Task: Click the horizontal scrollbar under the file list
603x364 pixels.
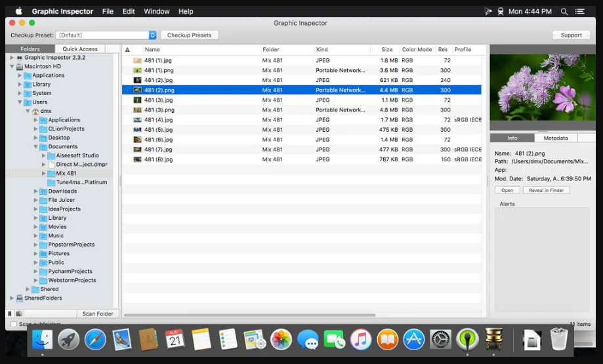Action: pyautogui.click(x=249, y=315)
